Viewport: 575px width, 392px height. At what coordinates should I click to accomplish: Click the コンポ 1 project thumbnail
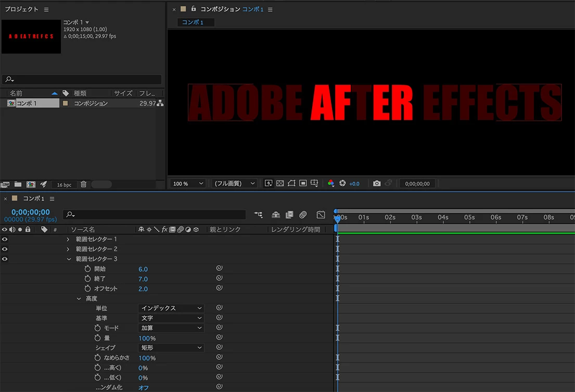(31, 36)
